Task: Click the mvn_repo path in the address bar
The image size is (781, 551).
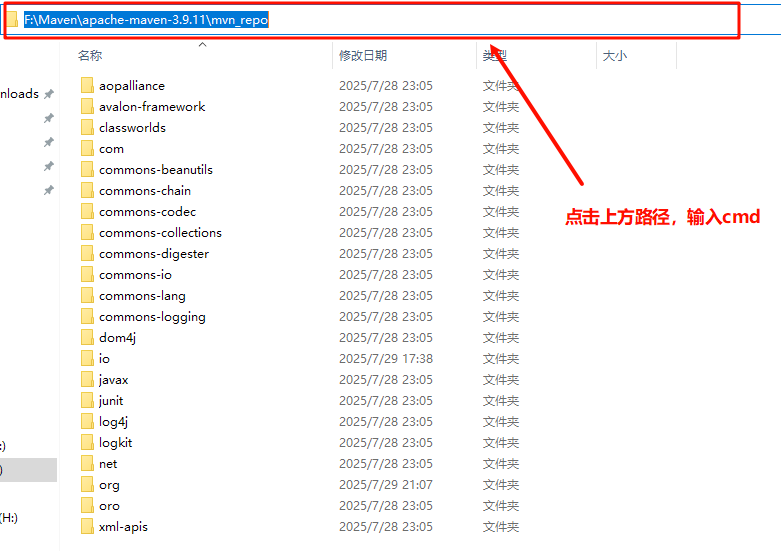Action: coord(240,20)
